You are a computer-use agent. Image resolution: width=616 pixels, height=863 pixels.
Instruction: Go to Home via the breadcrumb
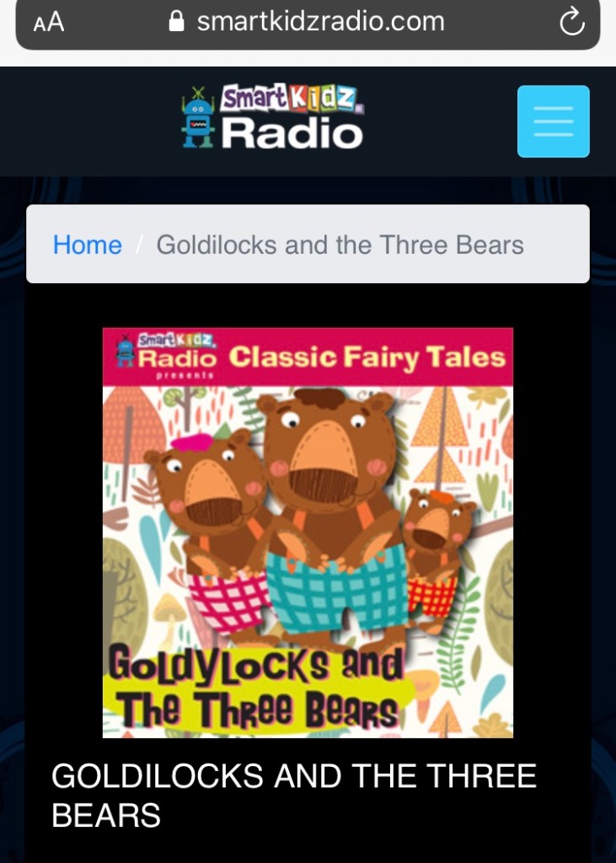coord(87,245)
